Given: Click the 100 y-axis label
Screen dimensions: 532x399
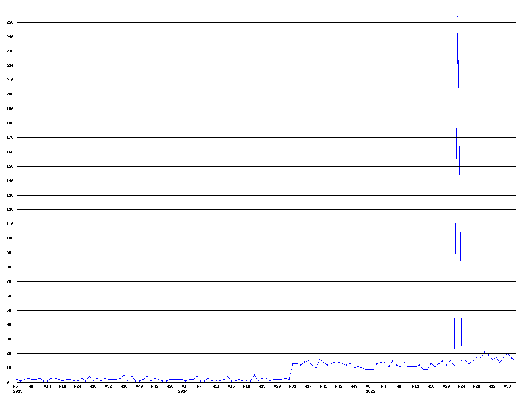Looking at the screenshot, I should [10, 238].
